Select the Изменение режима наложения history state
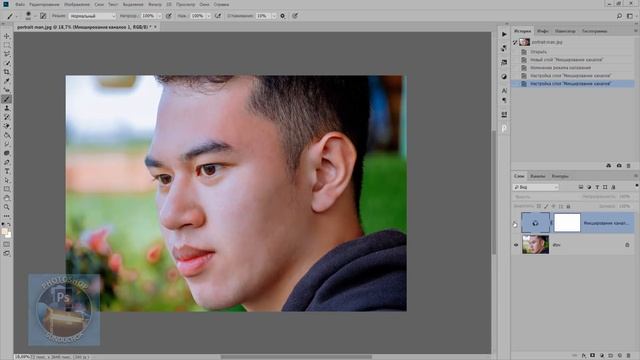 [x=560, y=68]
